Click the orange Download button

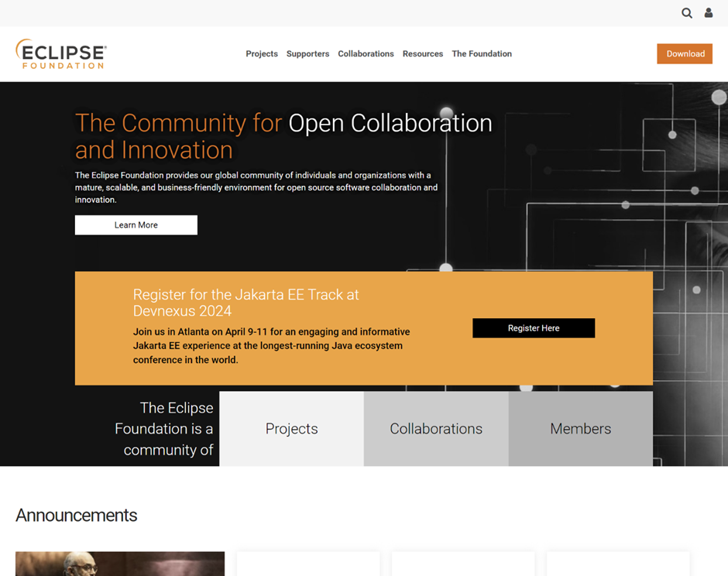coord(685,54)
